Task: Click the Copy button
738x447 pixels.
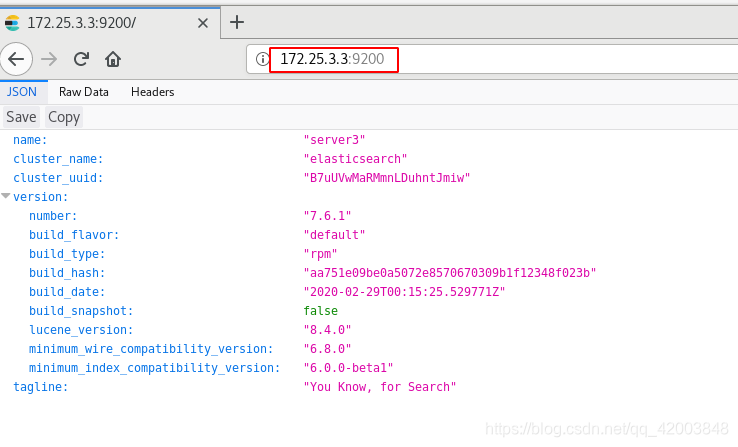Action: pyautogui.click(x=64, y=117)
